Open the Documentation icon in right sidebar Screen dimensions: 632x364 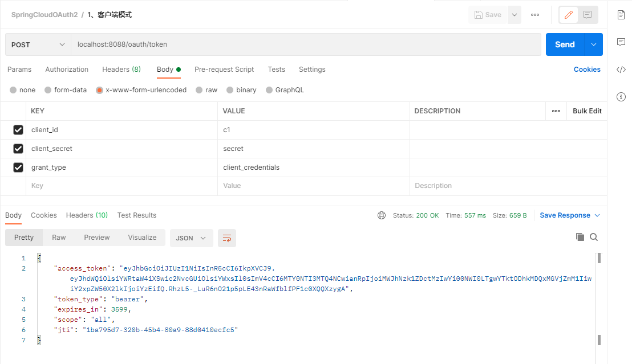click(621, 15)
